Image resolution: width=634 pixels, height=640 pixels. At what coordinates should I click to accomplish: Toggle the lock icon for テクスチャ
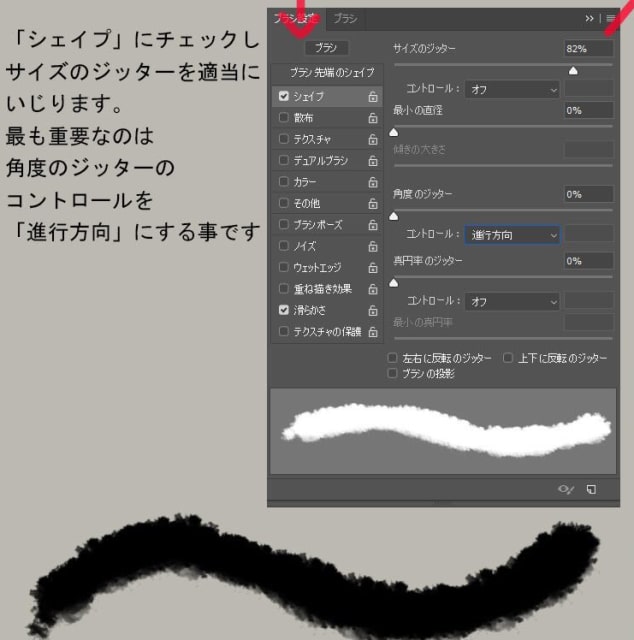point(373,140)
